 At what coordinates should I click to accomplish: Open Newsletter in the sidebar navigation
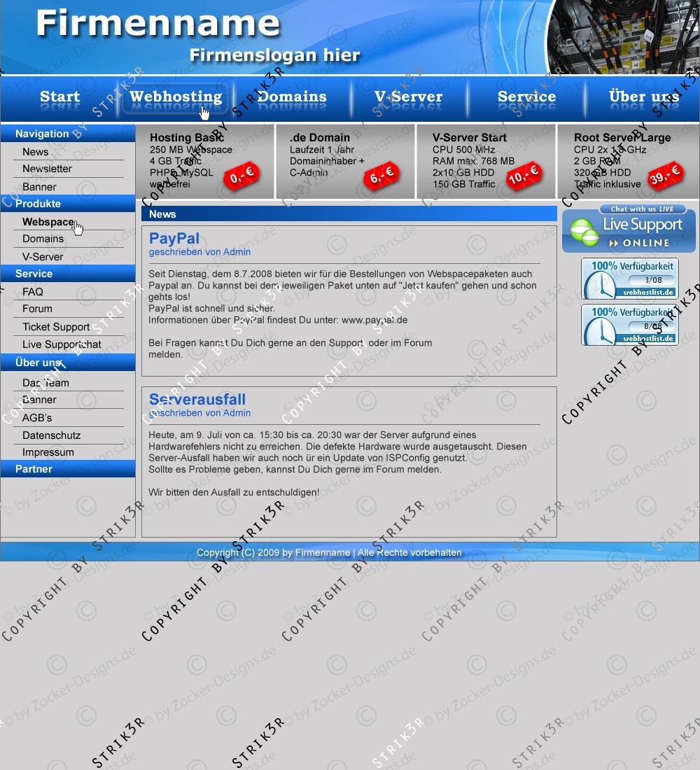tap(47, 169)
